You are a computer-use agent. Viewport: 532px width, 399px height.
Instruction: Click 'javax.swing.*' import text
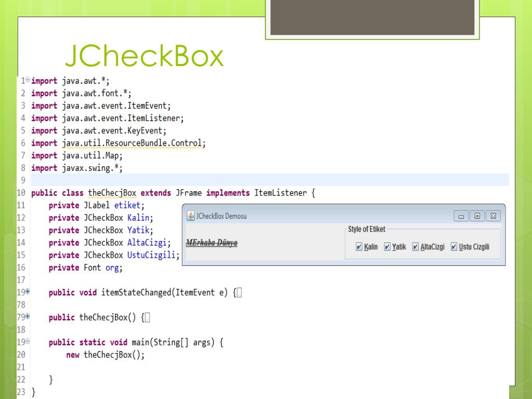pyautogui.click(x=90, y=168)
